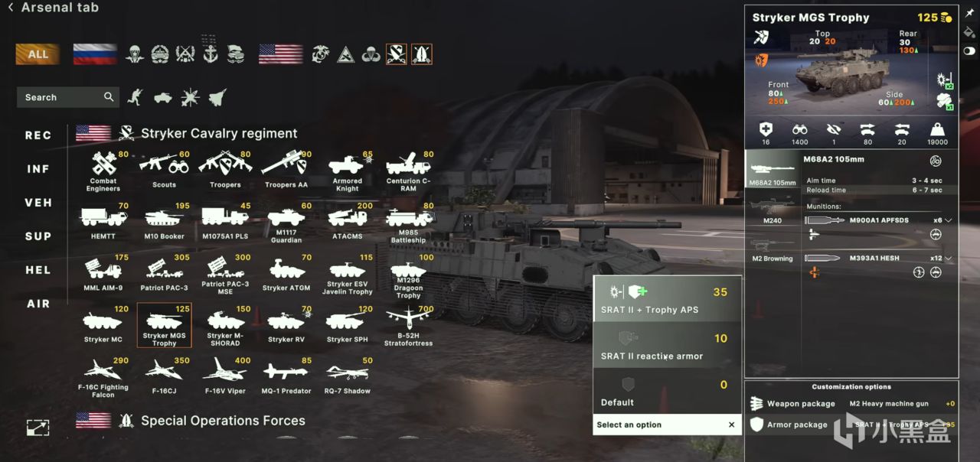This screenshot has width=980, height=462.
Task: Expand M900A1 APFSDS munition details
Action: pyautogui.click(x=949, y=220)
